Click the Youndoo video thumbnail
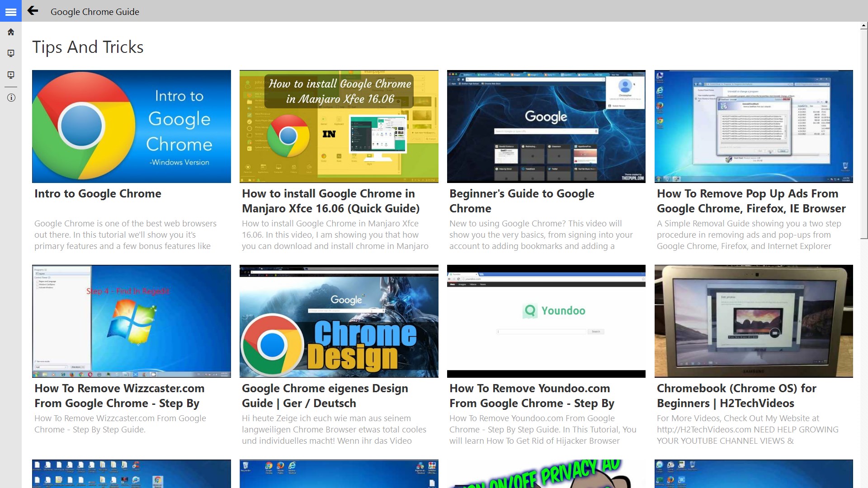The image size is (868, 488). coord(546,321)
